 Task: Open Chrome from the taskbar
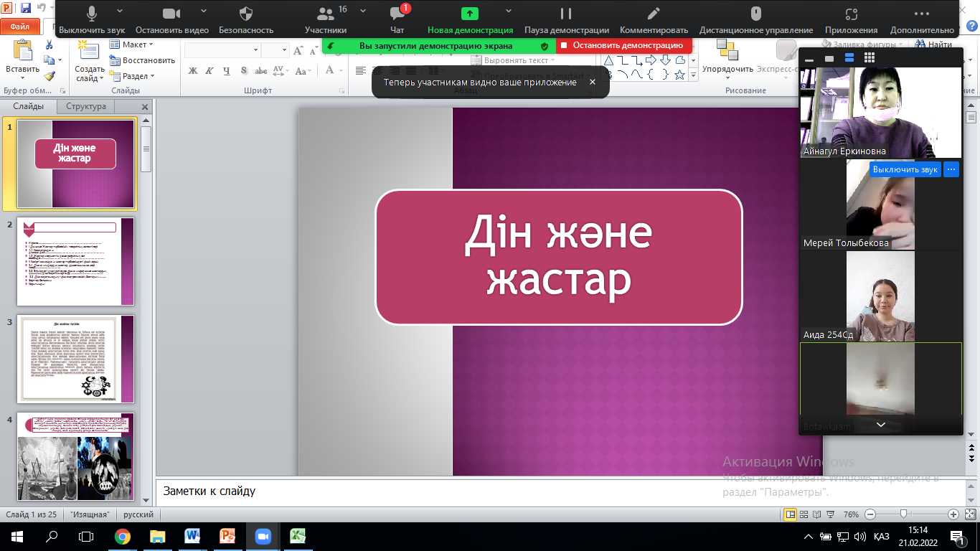coord(123,536)
